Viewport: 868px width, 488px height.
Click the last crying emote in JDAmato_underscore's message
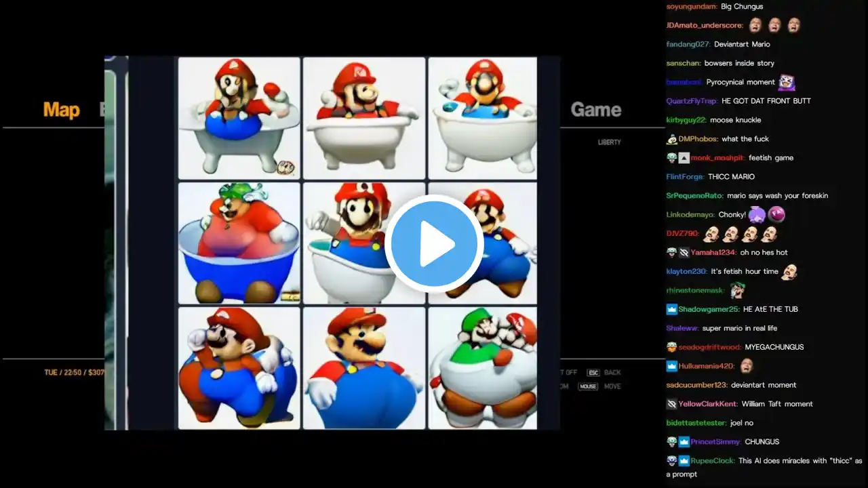(x=793, y=25)
